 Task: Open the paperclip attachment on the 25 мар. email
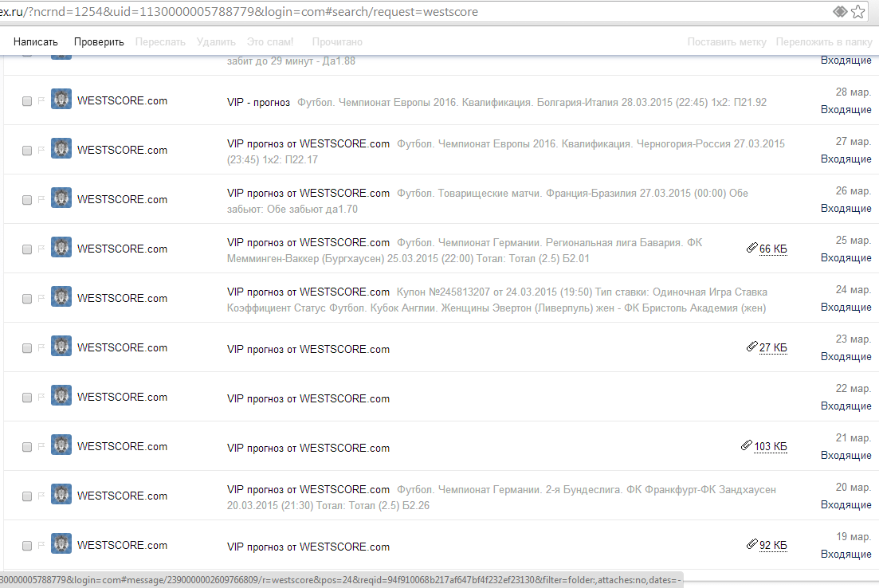click(751, 249)
